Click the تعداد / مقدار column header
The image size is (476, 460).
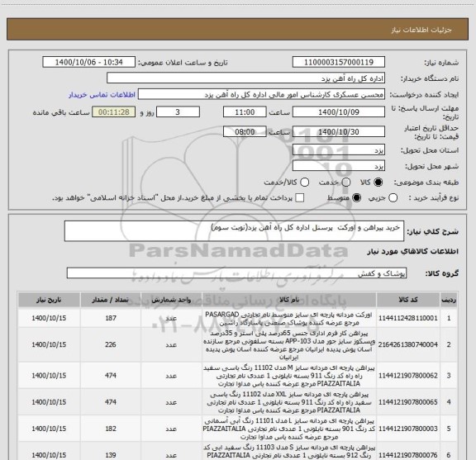(111, 300)
